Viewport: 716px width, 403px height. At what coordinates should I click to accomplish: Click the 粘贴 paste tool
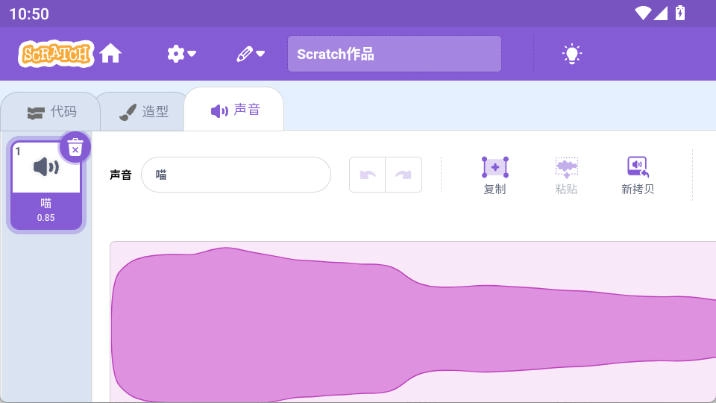(x=567, y=175)
